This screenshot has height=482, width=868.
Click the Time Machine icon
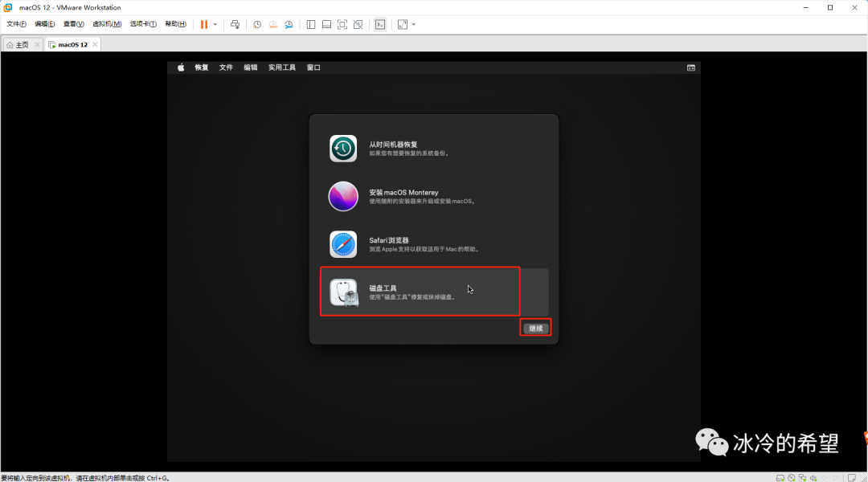343,149
